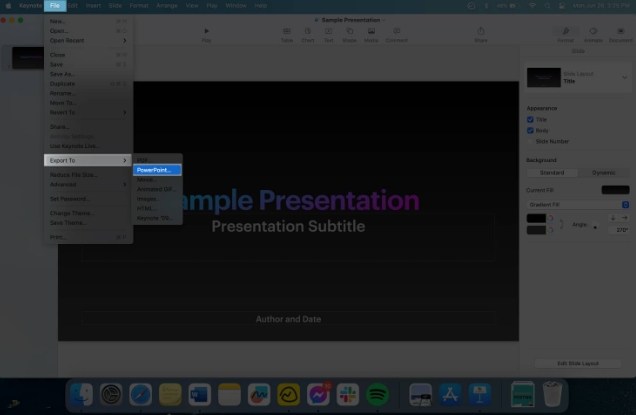
Task: Launch Spotify from the Dock
Action: pyautogui.click(x=377, y=394)
